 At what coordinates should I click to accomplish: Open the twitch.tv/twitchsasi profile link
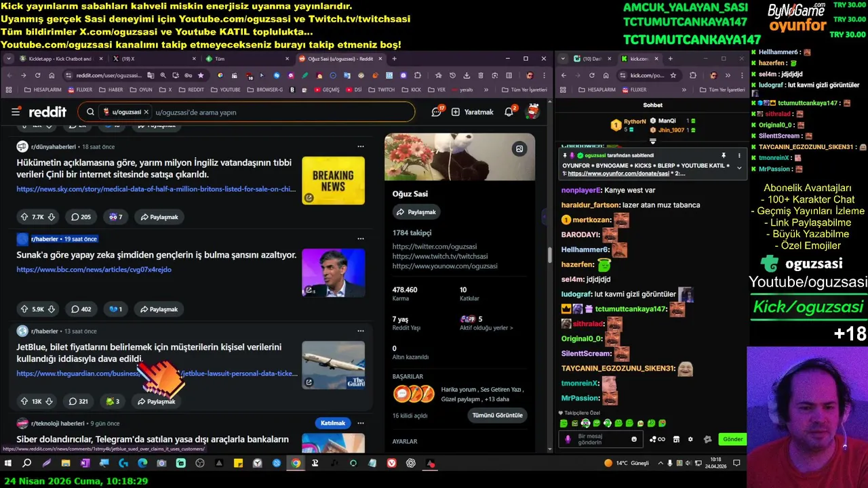(x=440, y=256)
